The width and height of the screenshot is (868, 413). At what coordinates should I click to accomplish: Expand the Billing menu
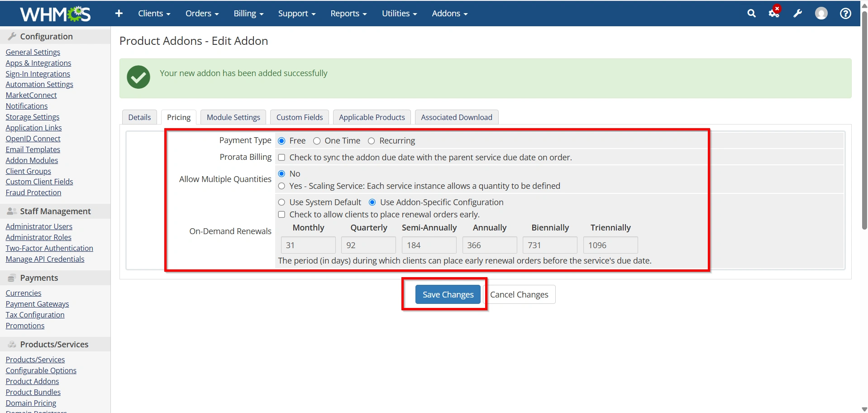coord(248,14)
